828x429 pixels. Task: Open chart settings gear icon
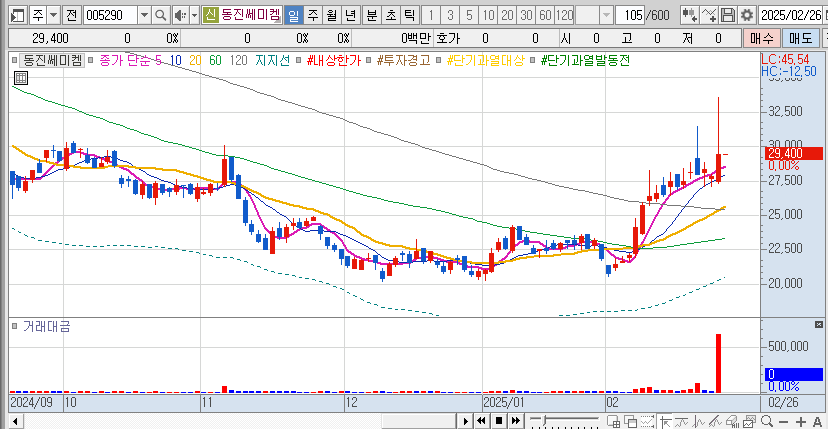pos(746,15)
